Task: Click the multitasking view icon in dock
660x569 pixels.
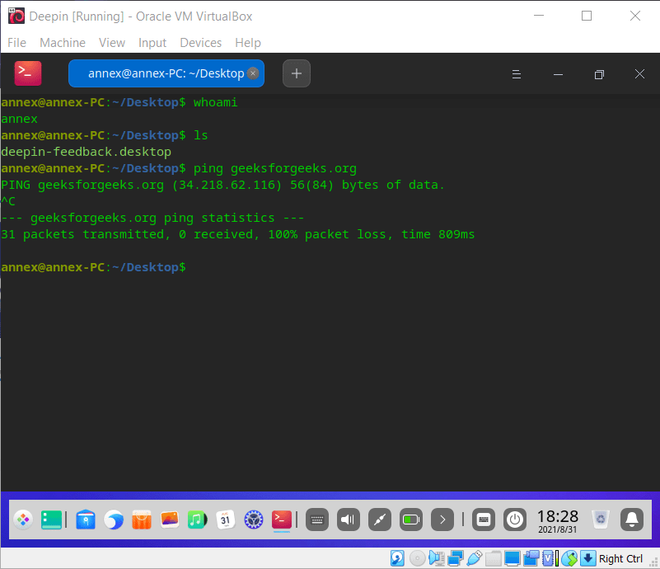Action: tap(51, 520)
